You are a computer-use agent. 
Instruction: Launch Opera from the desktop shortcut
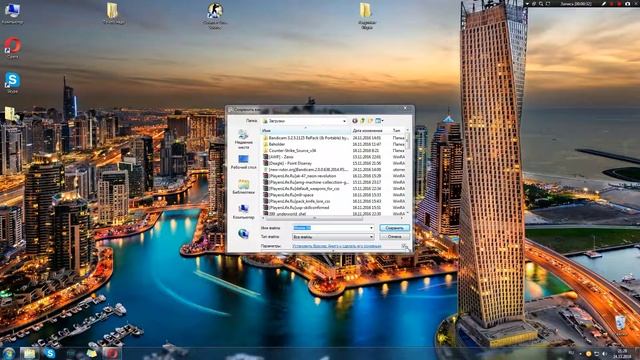13,47
